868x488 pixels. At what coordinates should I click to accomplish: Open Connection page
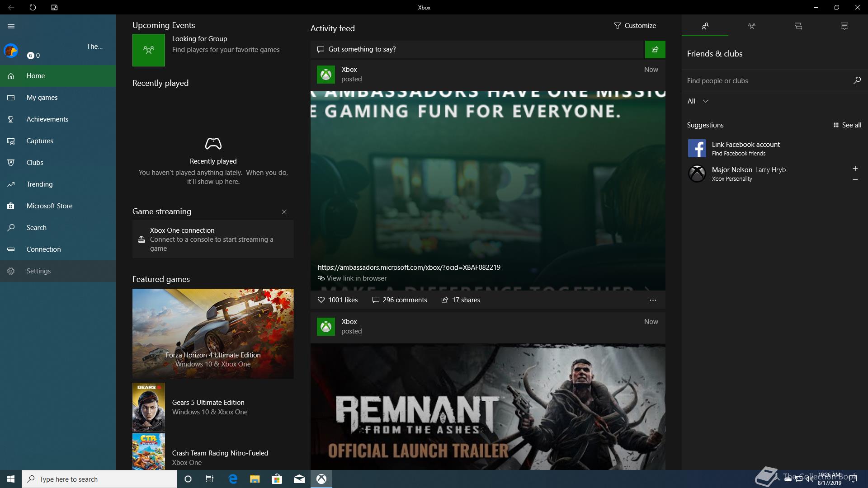pyautogui.click(x=58, y=249)
